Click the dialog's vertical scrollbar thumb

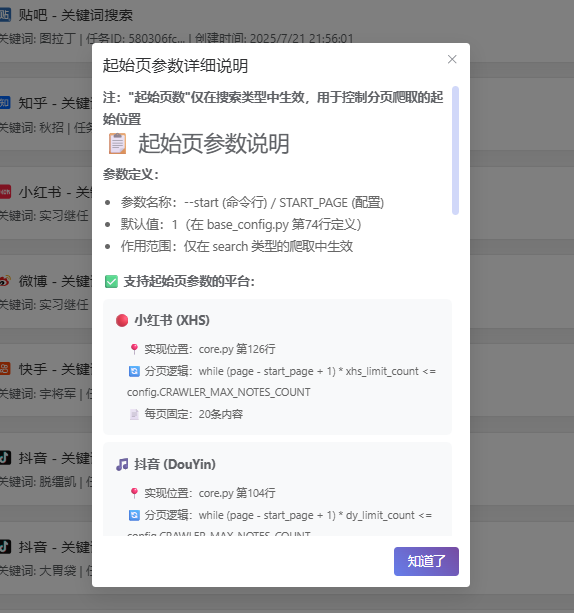[x=455, y=151]
